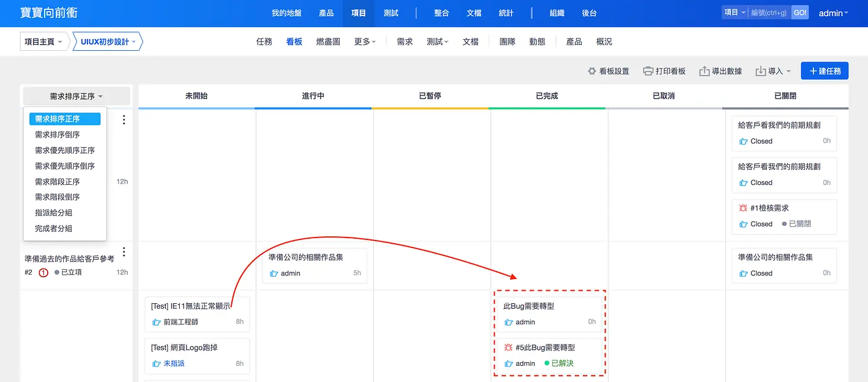This screenshot has width=868, height=382.
Task: Click red circled 1 badge under #2 story
Action: tap(43, 272)
